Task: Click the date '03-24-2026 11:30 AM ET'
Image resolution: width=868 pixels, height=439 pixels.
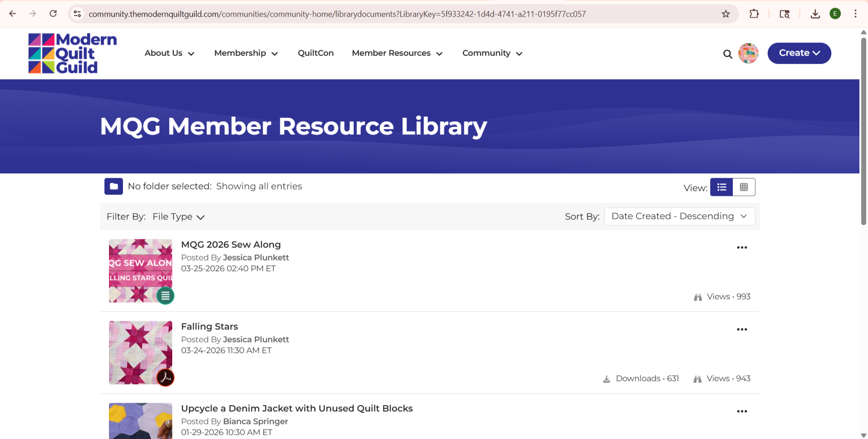Action: click(226, 350)
